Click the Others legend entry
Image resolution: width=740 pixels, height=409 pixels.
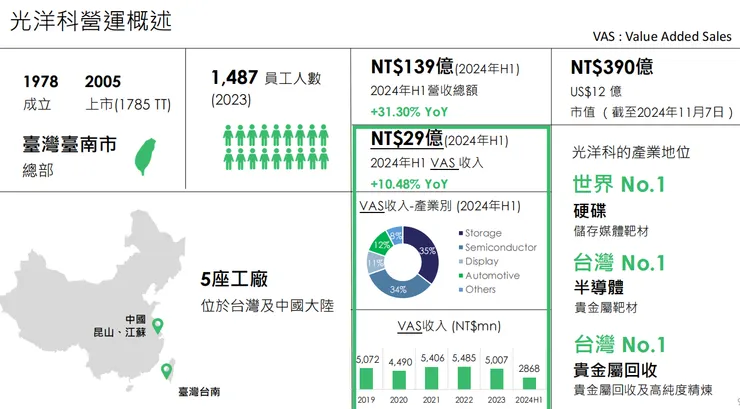point(477,289)
